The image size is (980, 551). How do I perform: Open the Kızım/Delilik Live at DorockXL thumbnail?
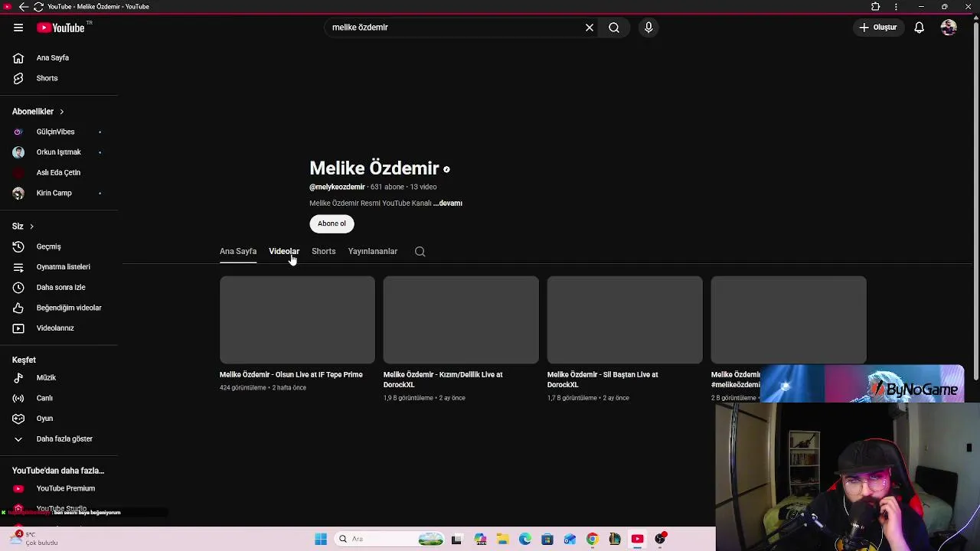[461, 320]
